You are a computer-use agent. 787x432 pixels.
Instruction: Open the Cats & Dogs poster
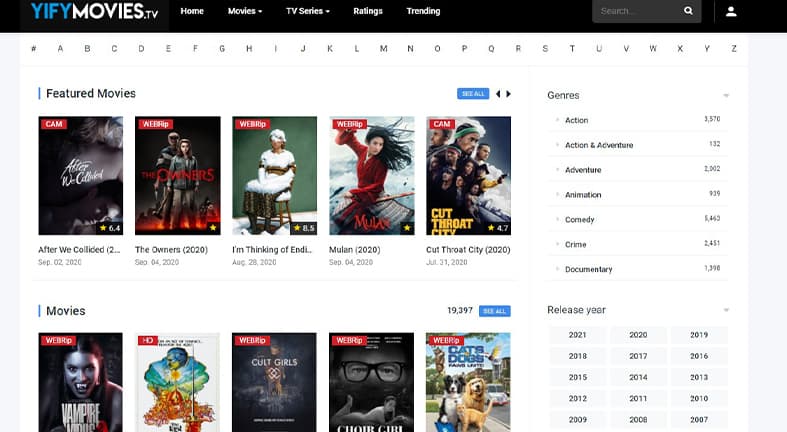tap(468, 382)
